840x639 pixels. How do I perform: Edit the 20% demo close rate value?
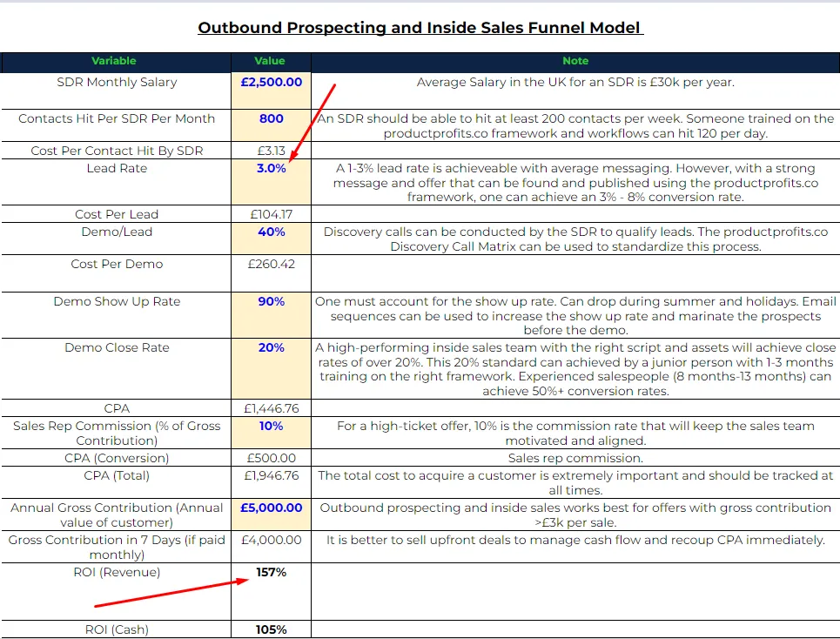pos(271,368)
